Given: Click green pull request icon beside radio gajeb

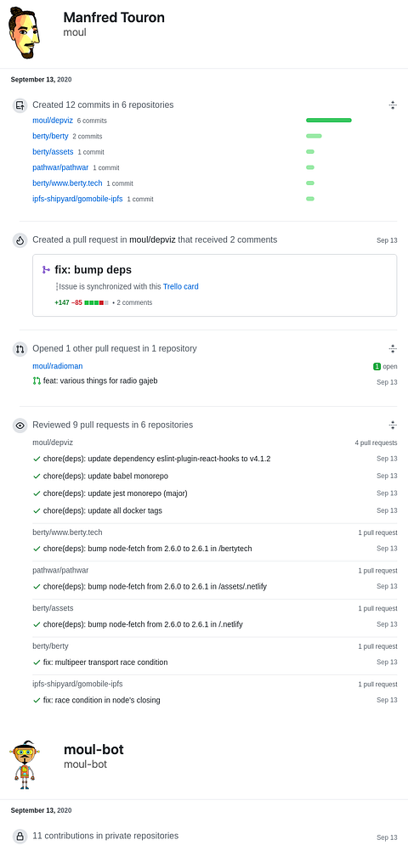Looking at the screenshot, I should (37, 380).
